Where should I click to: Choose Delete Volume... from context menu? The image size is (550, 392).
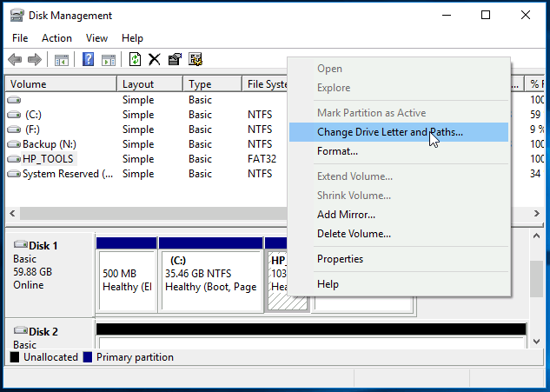pyautogui.click(x=399, y=234)
